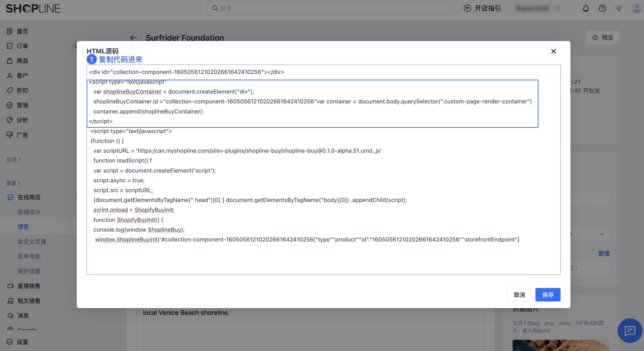Expand the 应用 section chevron
Screen dimensions: 644x351
click(x=20, y=160)
